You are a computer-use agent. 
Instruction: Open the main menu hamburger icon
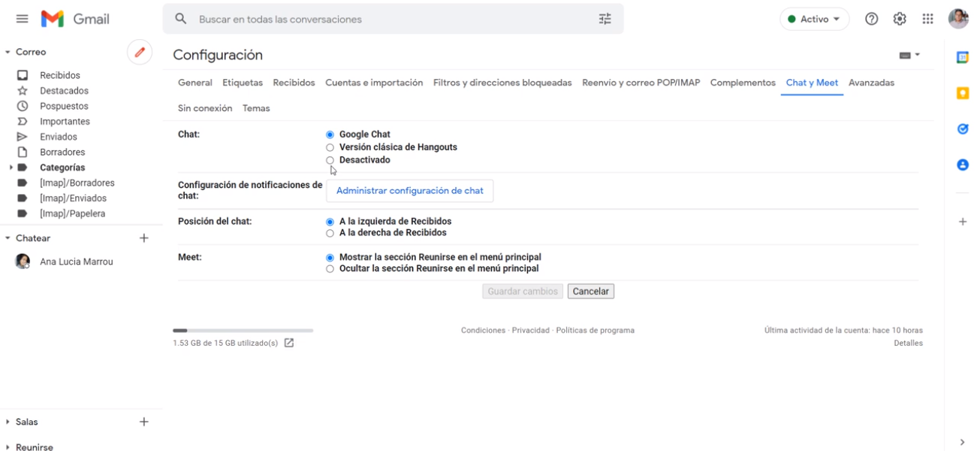click(23, 19)
